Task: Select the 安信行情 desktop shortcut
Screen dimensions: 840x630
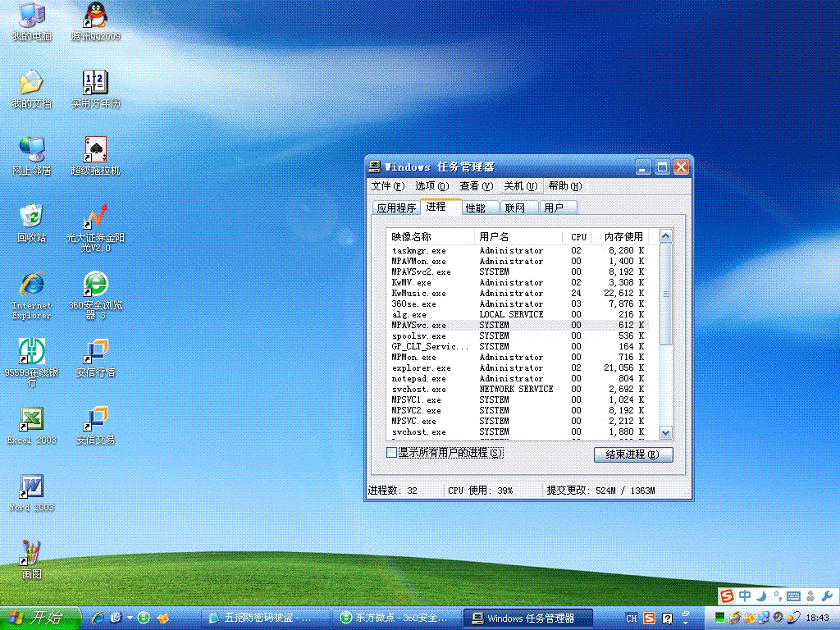Action: [96, 358]
